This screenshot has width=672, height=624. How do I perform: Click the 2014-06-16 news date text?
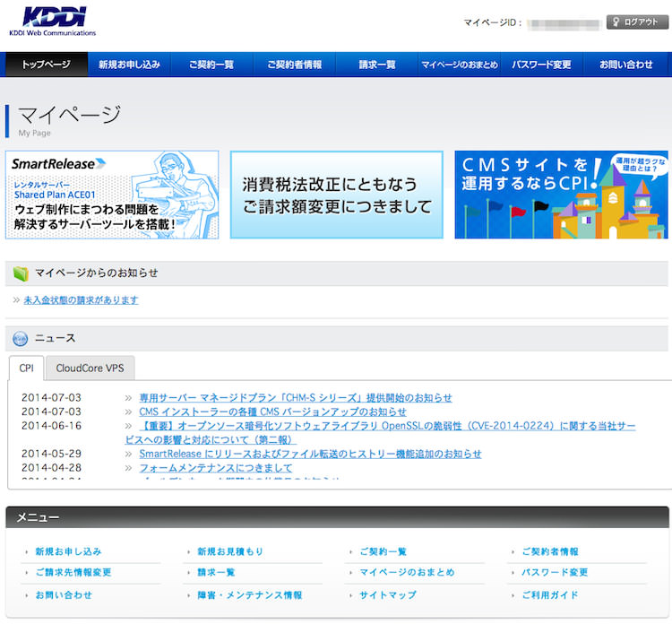[51, 426]
